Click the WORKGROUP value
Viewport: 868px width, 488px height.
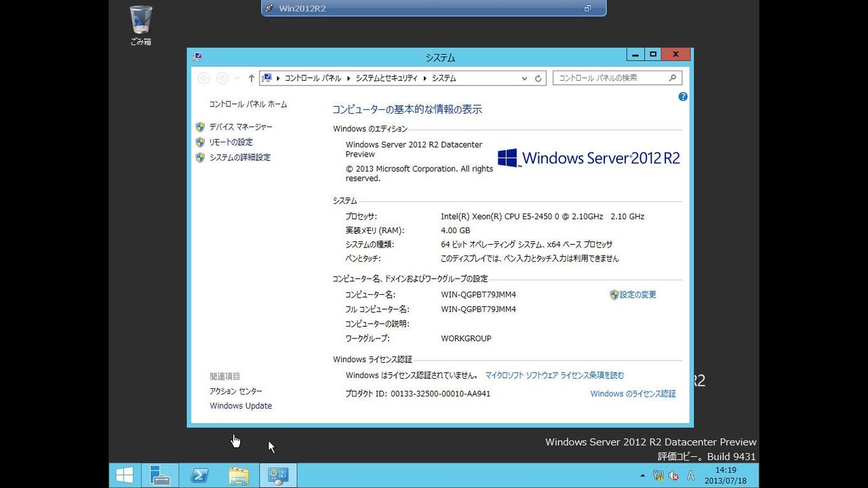466,338
